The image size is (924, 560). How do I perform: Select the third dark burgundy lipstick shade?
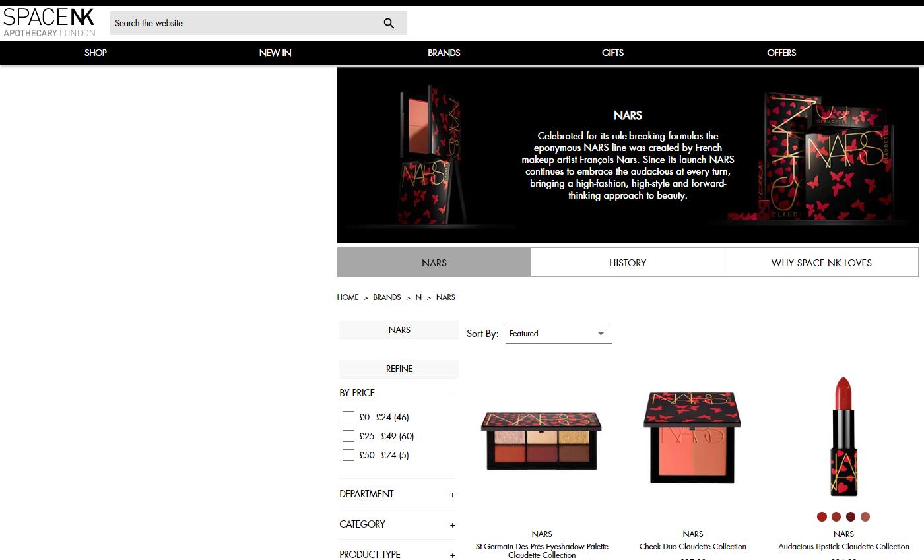click(851, 517)
